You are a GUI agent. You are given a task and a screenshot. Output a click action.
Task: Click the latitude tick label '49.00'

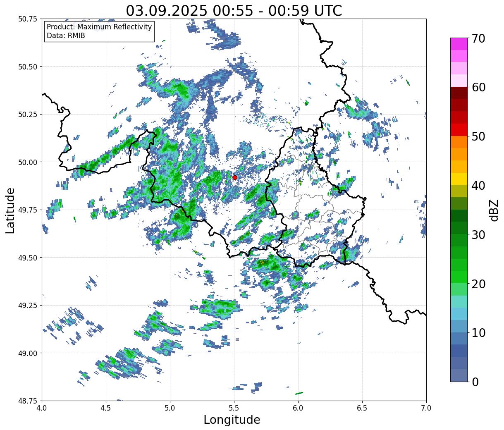point(28,353)
